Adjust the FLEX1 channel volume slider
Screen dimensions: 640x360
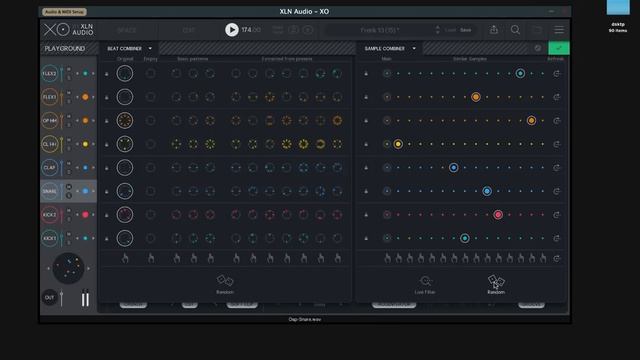point(62,97)
